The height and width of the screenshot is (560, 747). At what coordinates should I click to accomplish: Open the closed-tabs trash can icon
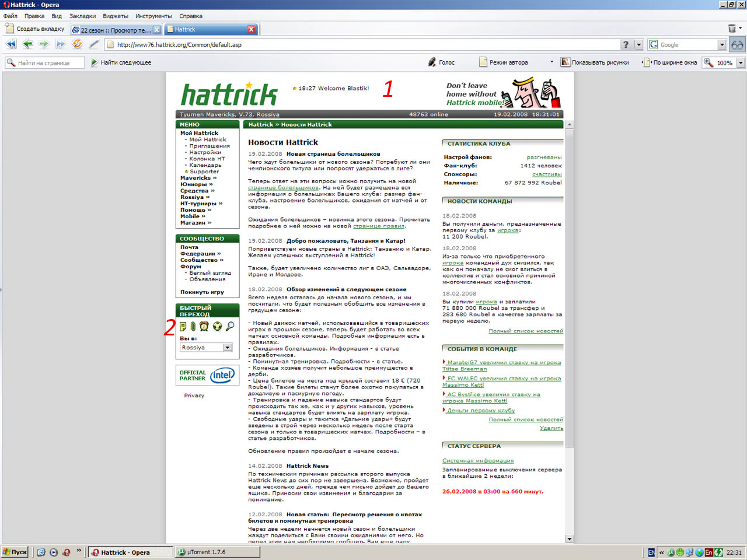[x=732, y=28]
